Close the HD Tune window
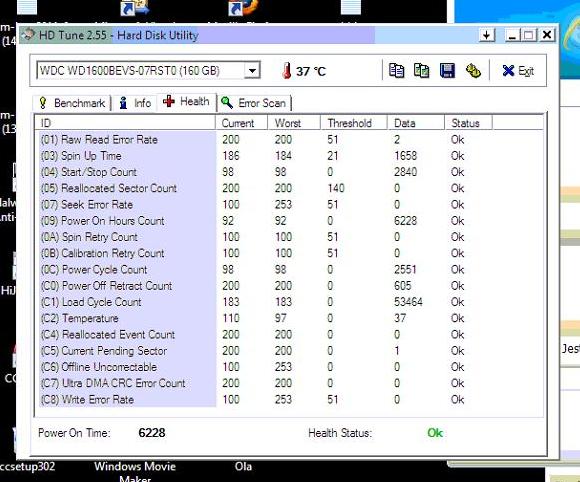580x482 pixels. (547, 35)
